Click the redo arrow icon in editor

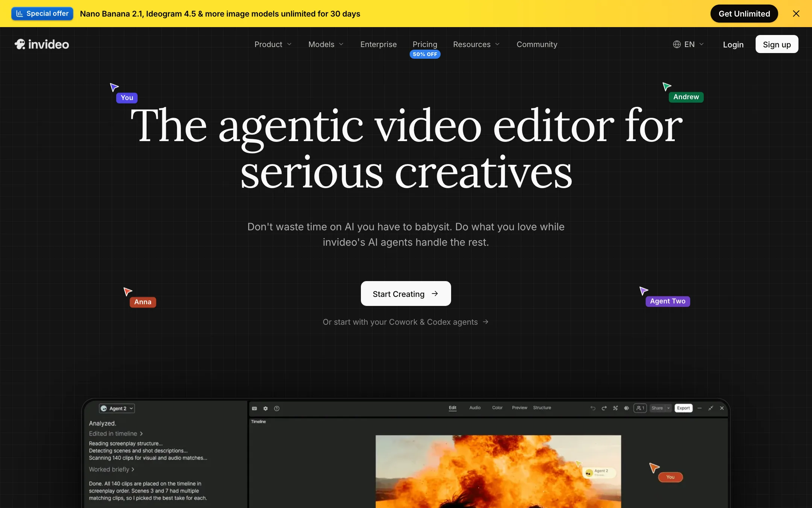click(x=604, y=408)
